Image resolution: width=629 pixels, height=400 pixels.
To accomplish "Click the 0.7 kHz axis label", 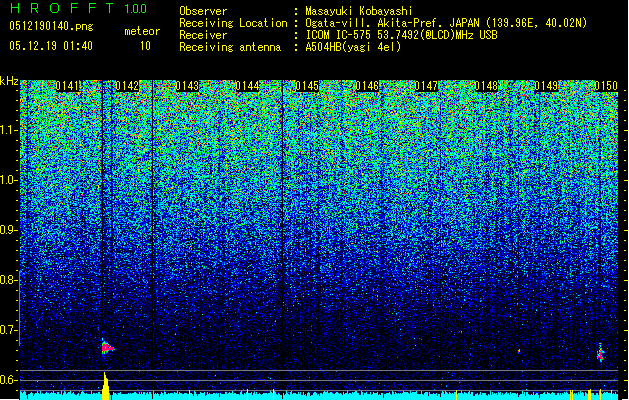I will (x=9, y=330).
